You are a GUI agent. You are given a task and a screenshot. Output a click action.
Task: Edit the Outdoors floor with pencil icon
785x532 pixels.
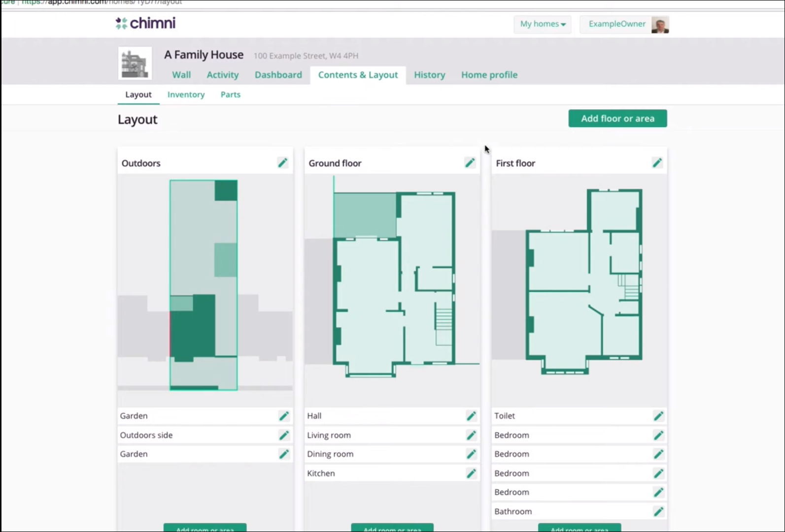(x=282, y=163)
